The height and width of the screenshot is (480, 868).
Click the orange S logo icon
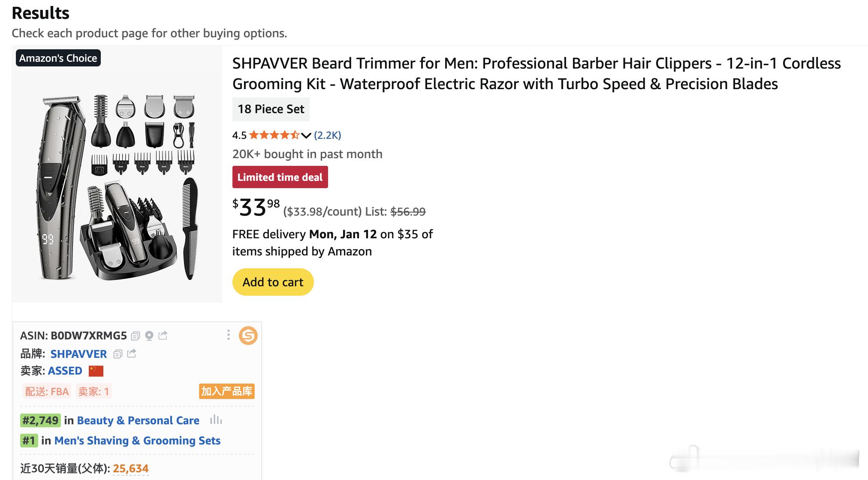point(248,336)
